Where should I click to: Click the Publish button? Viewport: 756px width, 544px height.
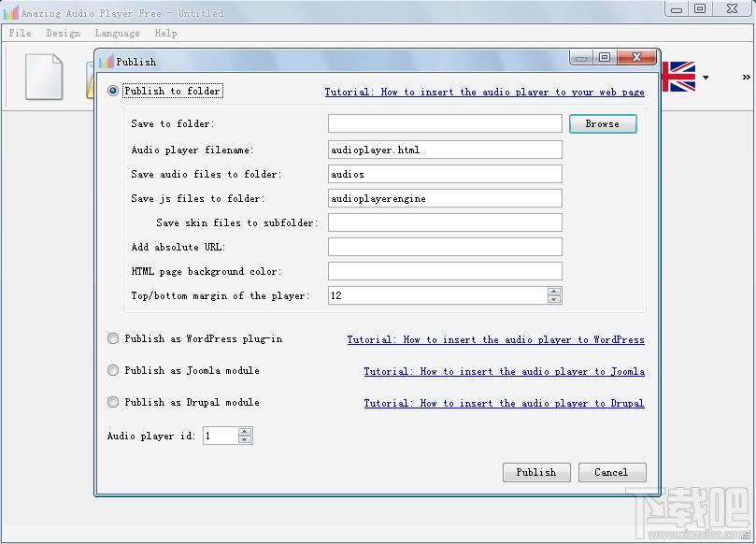click(x=536, y=473)
